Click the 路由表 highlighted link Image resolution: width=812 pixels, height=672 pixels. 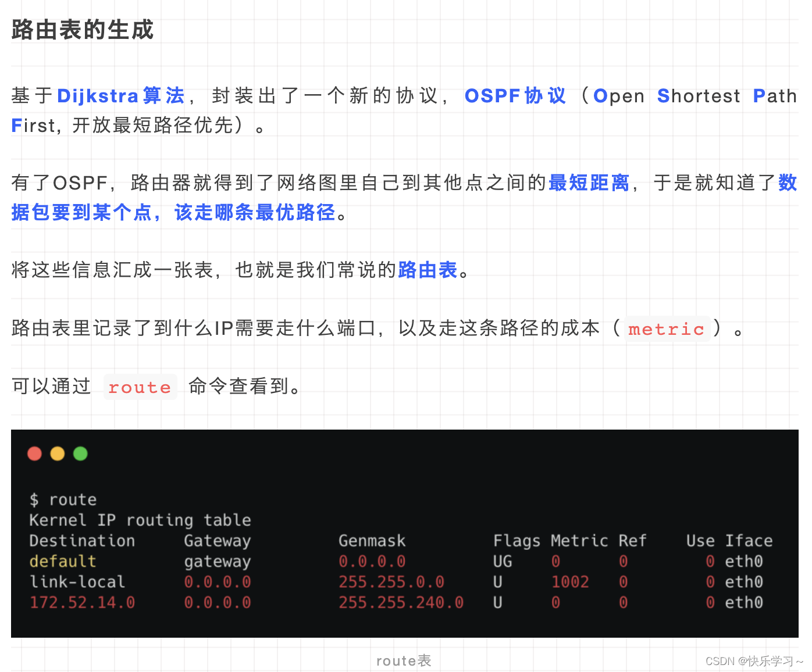pos(427,270)
